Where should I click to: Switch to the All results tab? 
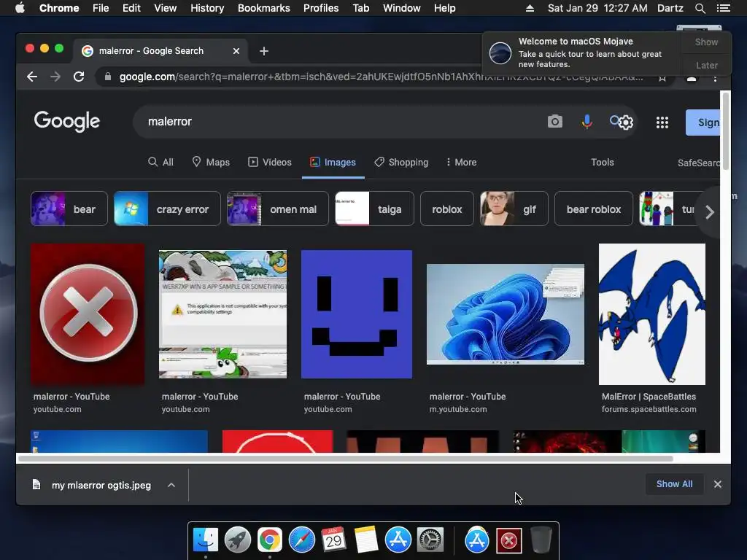click(x=160, y=163)
